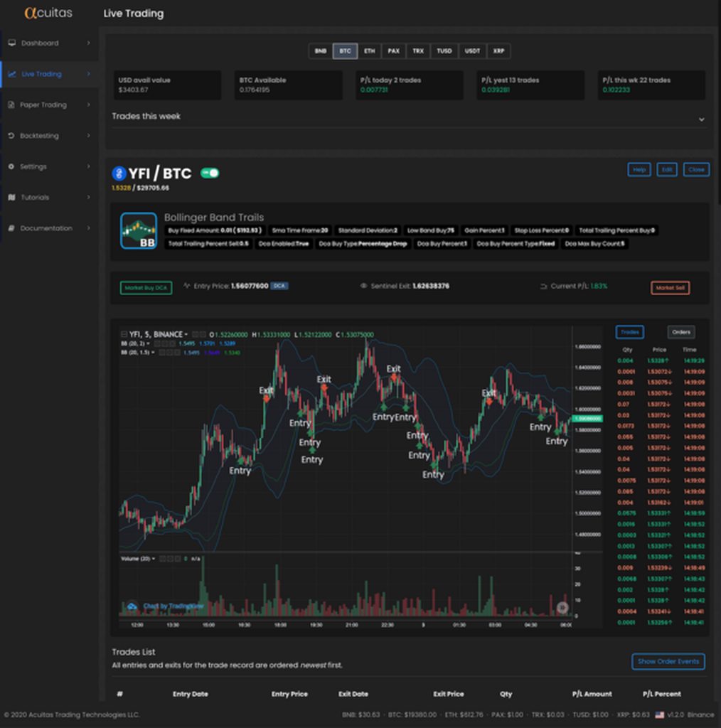721x728 pixels.
Task: Click the Tutorials map icon
Action: (x=11, y=198)
